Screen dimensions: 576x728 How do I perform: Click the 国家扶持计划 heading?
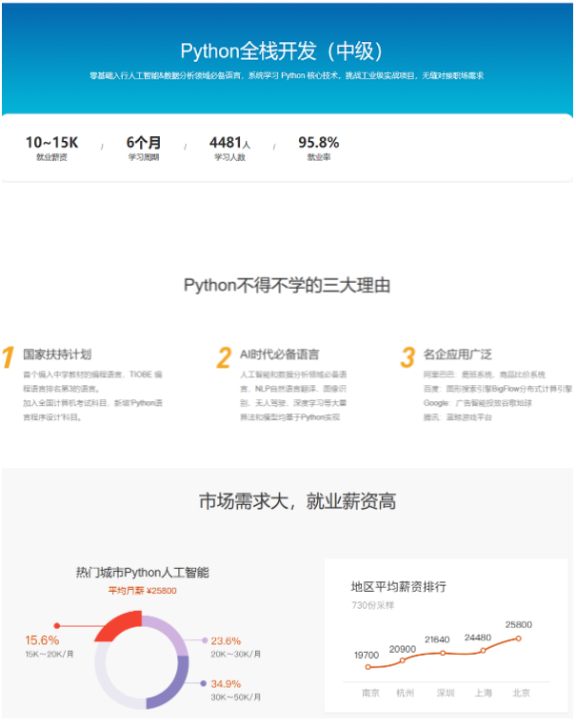[x=57, y=354]
